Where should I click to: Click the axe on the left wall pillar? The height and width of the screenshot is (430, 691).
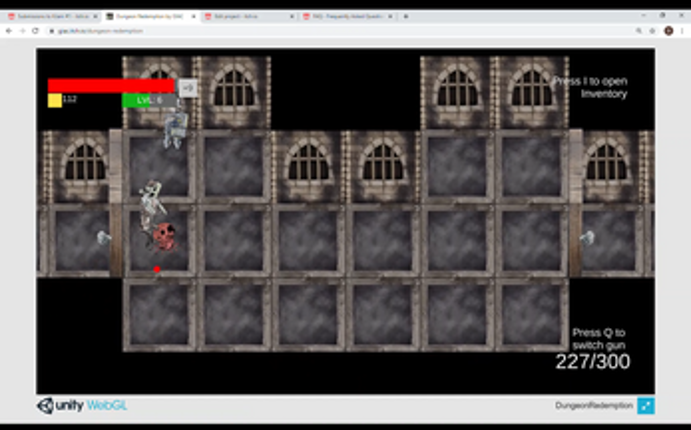pyautogui.click(x=104, y=238)
